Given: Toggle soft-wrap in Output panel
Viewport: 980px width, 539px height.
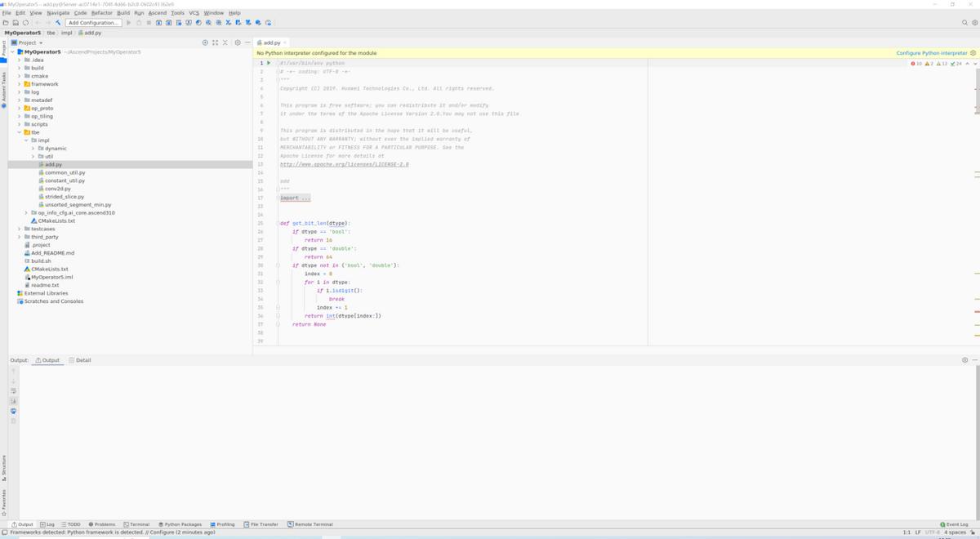Looking at the screenshot, I should coord(14,391).
